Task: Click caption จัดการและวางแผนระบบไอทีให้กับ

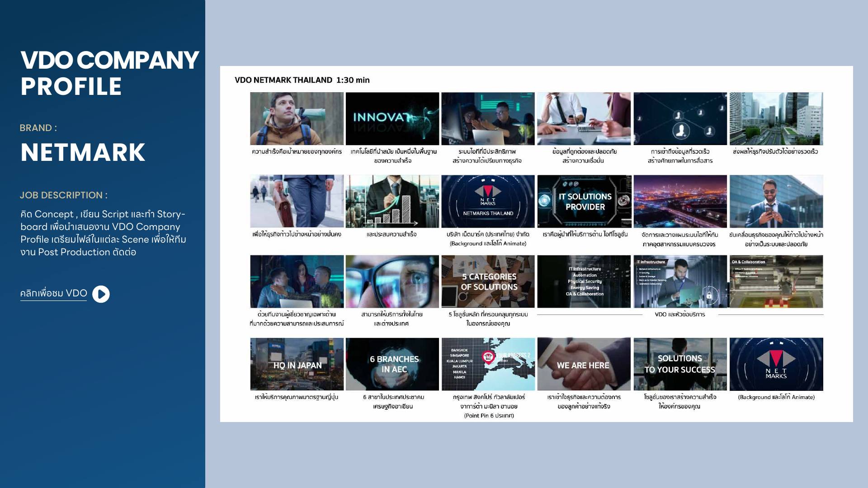Action: (x=679, y=235)
